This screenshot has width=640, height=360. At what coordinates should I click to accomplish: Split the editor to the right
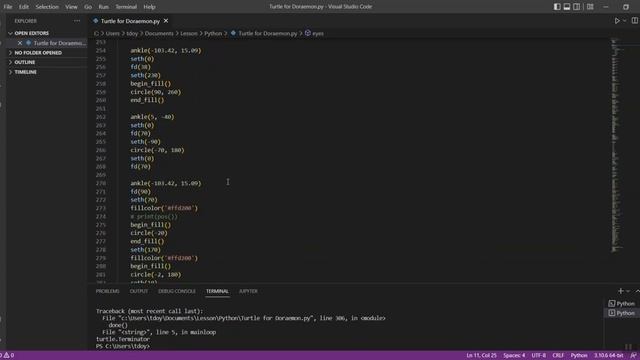(635, 21)
